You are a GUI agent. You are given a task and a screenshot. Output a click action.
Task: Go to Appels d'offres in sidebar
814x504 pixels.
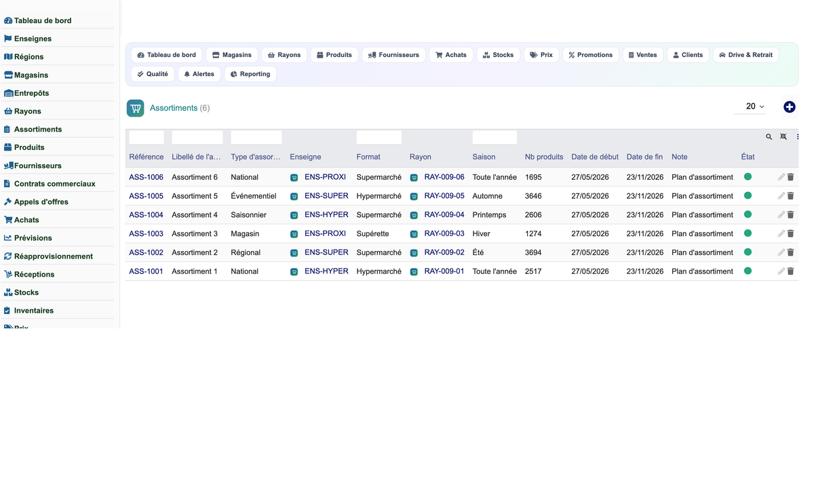tap(41, 201)
